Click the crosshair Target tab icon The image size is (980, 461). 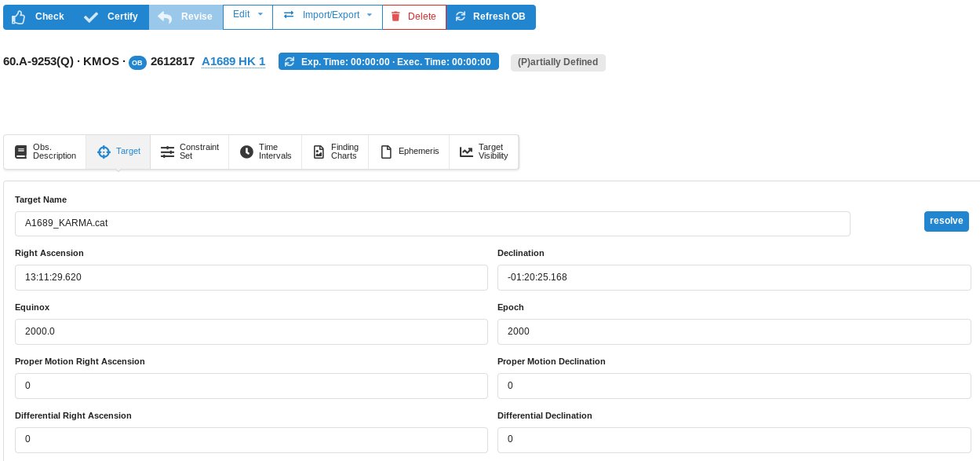(104, 152)
